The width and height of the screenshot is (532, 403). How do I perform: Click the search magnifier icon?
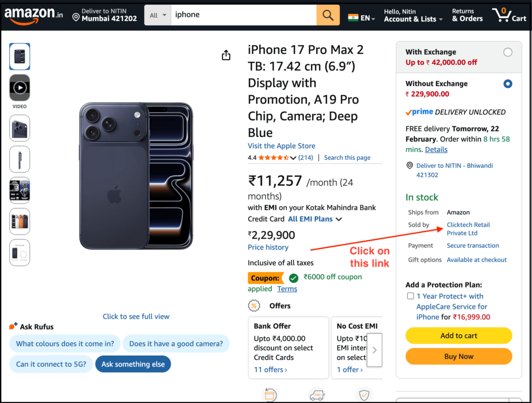(x=328, y=15)
